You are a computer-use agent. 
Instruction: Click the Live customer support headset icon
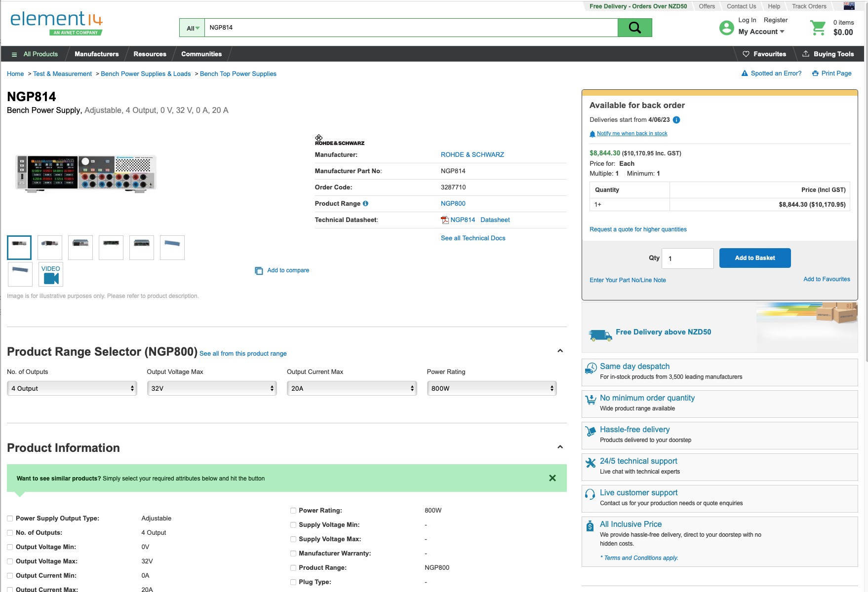pyautogui.click(x=590, y=494)
